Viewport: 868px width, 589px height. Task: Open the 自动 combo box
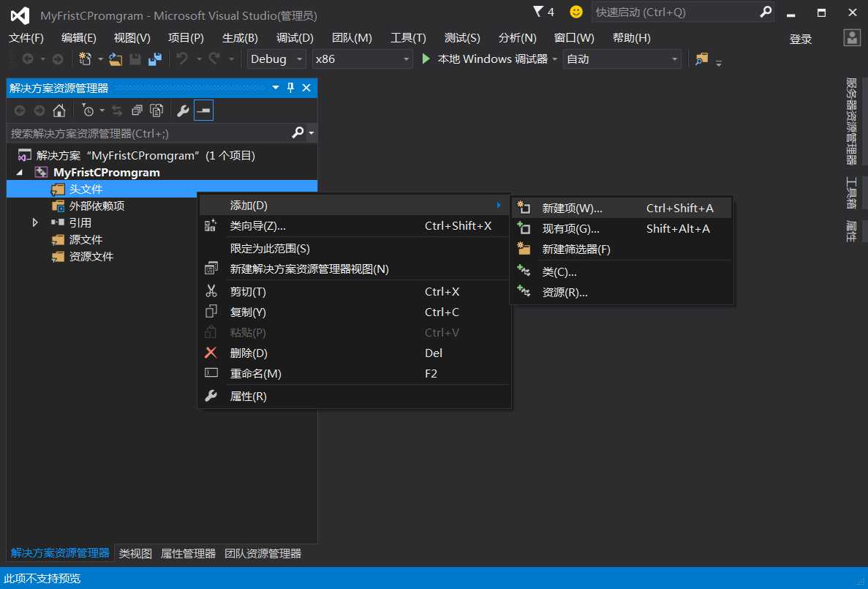point(622,59)
